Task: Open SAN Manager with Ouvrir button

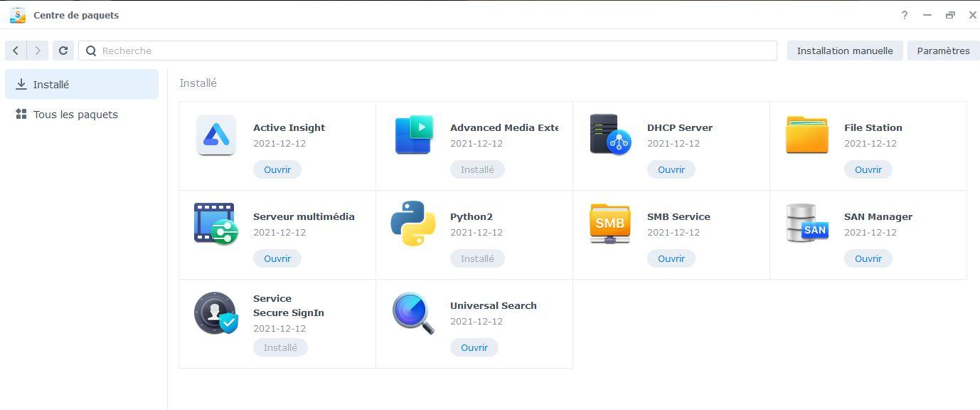Action: point(868,258)
